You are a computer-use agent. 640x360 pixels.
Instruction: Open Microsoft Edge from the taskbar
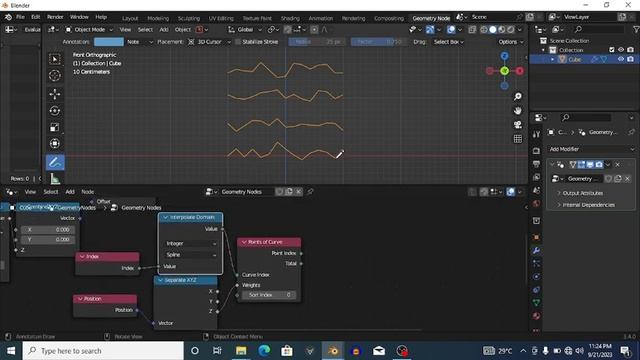[x=264, y=351]
